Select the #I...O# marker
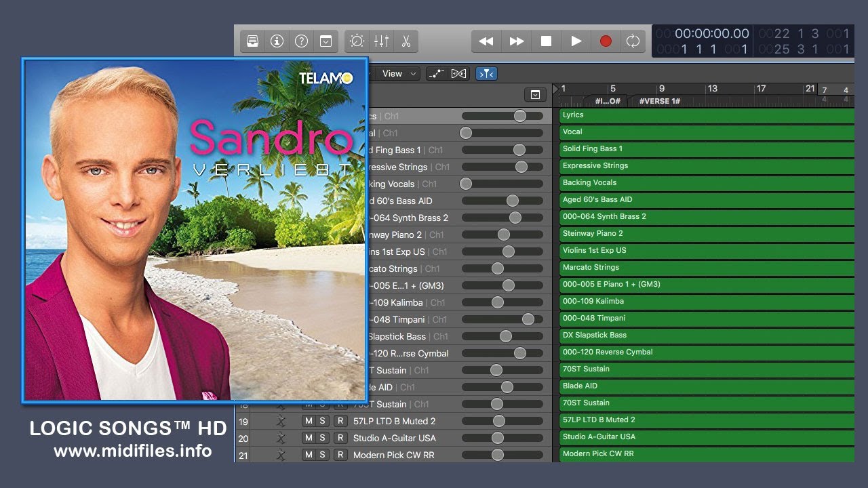 [x=607, y=101]
